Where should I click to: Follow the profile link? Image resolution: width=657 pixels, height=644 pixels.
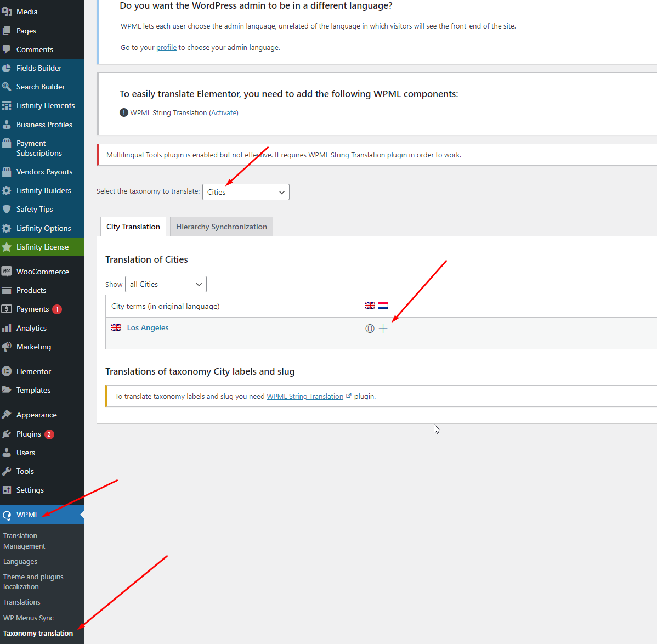point(166,47)
